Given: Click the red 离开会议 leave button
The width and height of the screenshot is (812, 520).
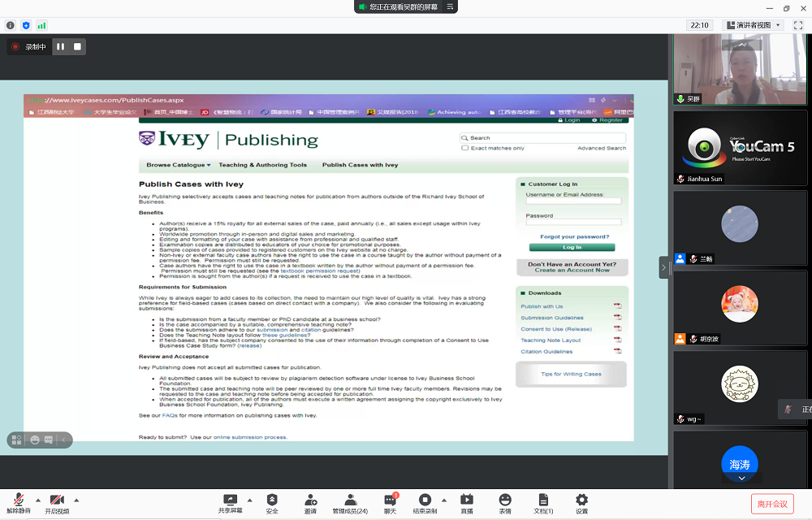Looking at the screenshot, I should pyautogui.click(x=772, y=504).
